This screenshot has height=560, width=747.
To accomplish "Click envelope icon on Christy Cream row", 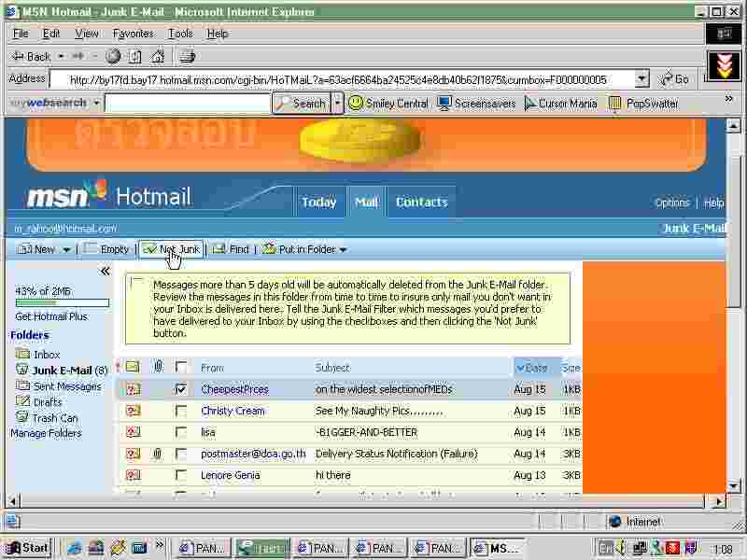I will 134,411.
